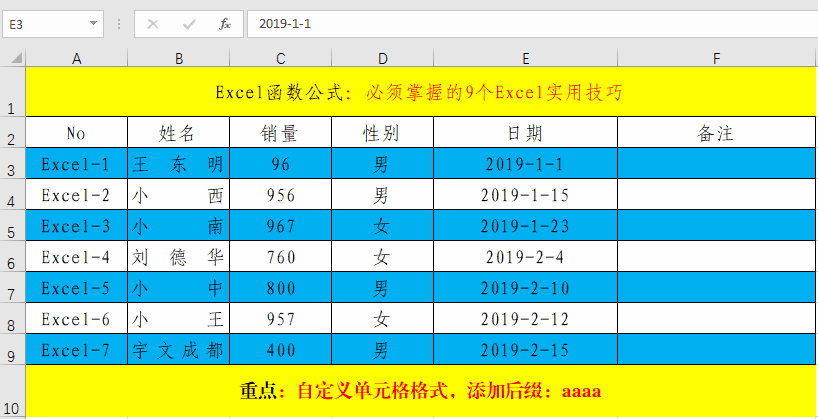Select date cell 2019-2-15
Image resolution: width=818 pixels, height=419 pixels.
tap(525, 349)
